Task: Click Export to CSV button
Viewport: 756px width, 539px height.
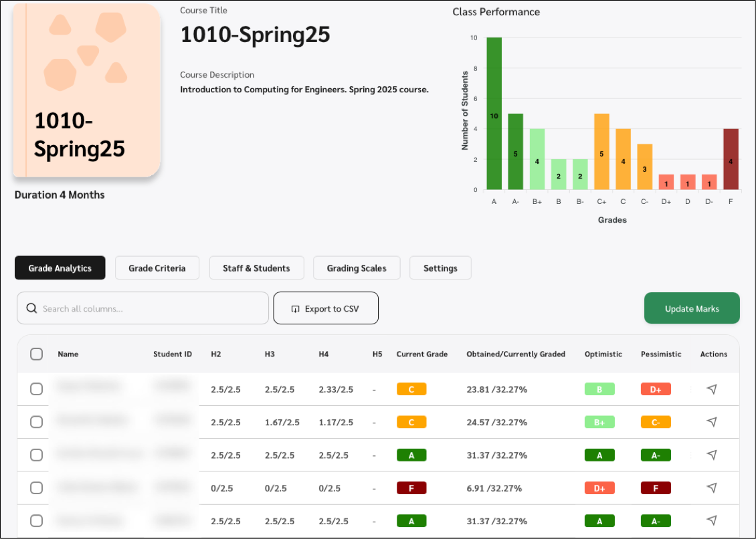Action: point(326,308)
